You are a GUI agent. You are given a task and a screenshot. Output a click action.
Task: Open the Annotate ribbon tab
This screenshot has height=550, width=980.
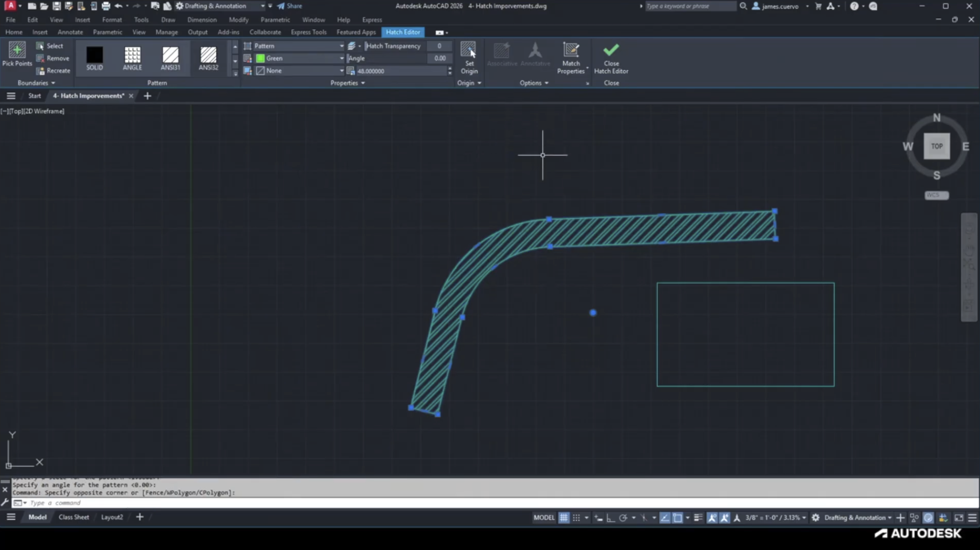coord(70,32)
